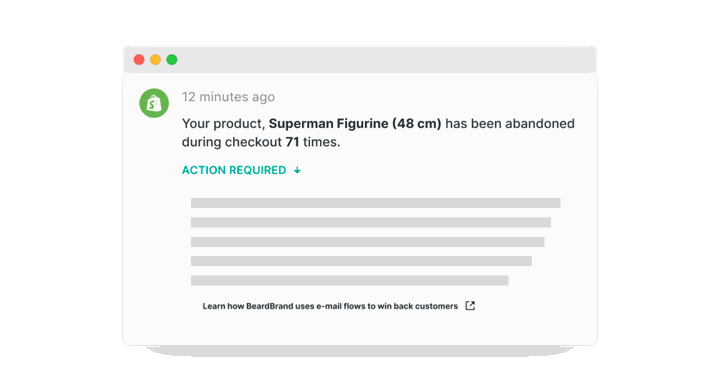Click the last shortest gray placeholder line
Image resolution: width=720 pixels, height=391 pixels.
click(x=350, y=280)
